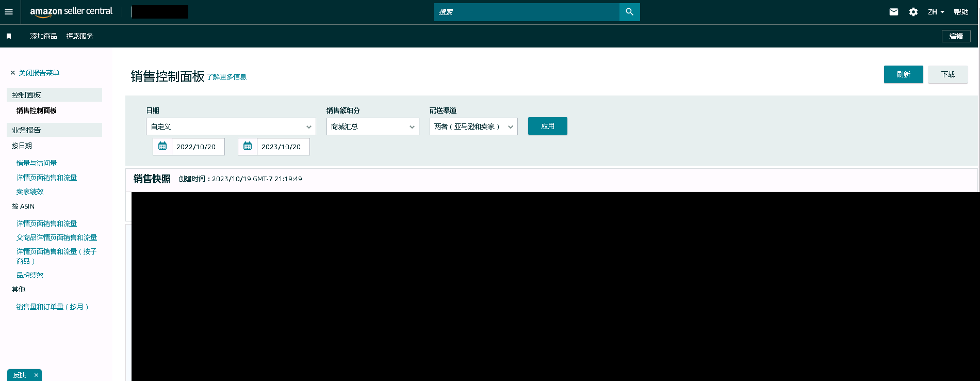Click the end date field 2023/10/20
The width and height of the screenshot is (980, 381).
click(283, 147)
